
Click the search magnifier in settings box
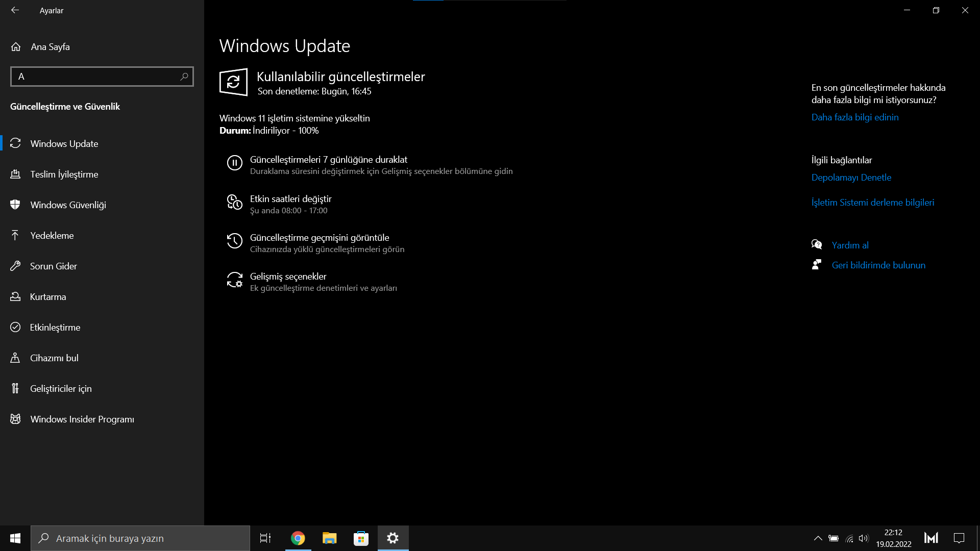click(x=184, y=77)
